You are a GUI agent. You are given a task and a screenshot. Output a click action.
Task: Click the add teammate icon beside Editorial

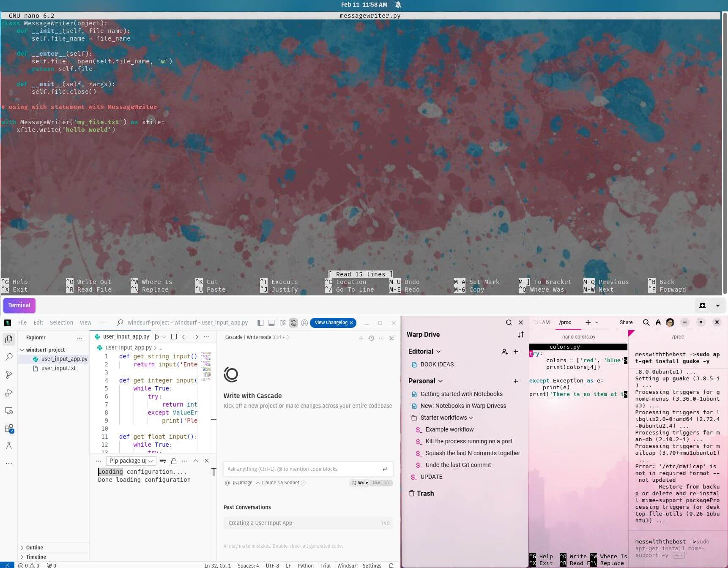click(504, 352)
